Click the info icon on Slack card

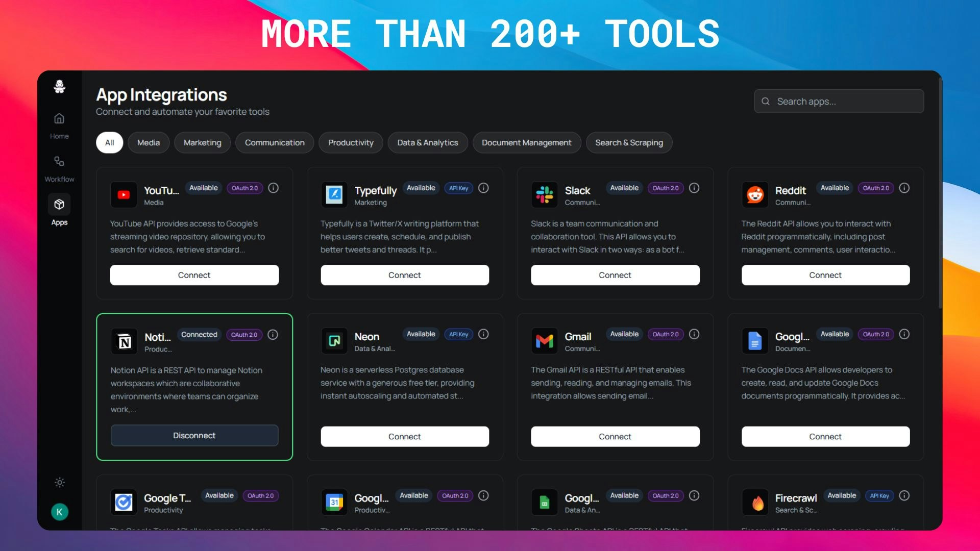694,188
